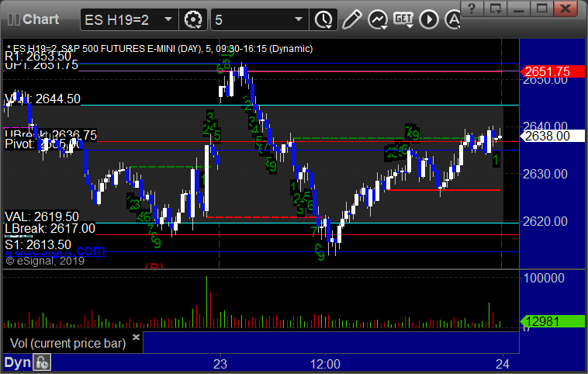Click the R1: 2653.50 level label
This screenshot has width=588, height=374.
(38, 57)
